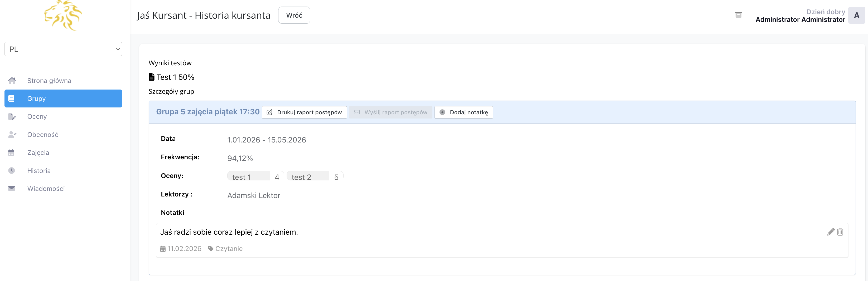Edit the note with pencil icon

pyautogui.click(x=830, y=232)
